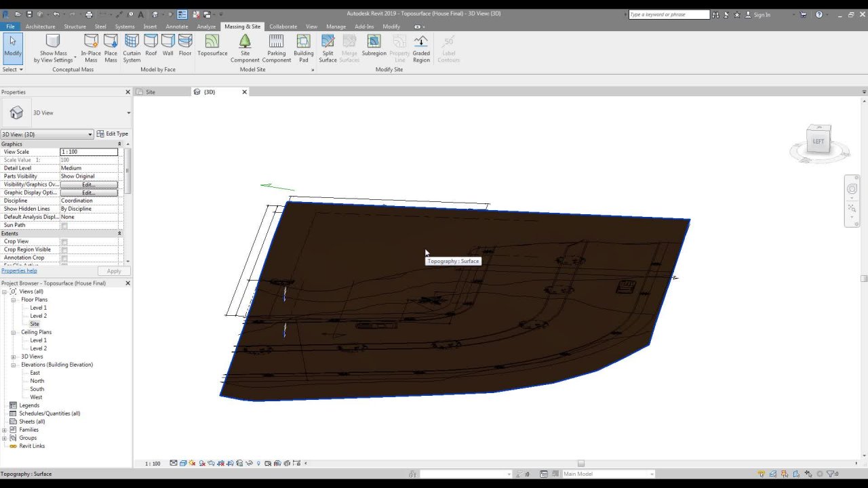Collapse the Extents section in Properties
The width and height of the screenshot is (868, 488).
119,232
